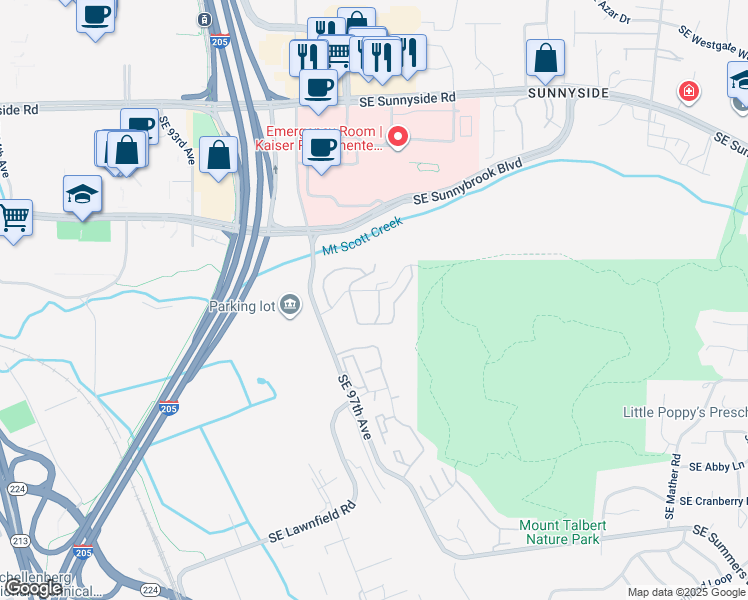Select the coffee cup marker below Kaiser label
This screenshot has width=748, height=600.
pos(322,150)
